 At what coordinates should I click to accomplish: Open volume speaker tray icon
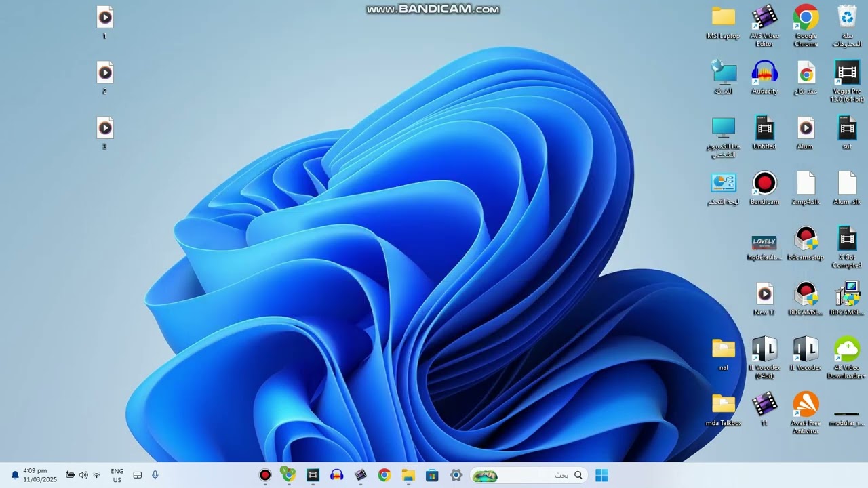83,475
